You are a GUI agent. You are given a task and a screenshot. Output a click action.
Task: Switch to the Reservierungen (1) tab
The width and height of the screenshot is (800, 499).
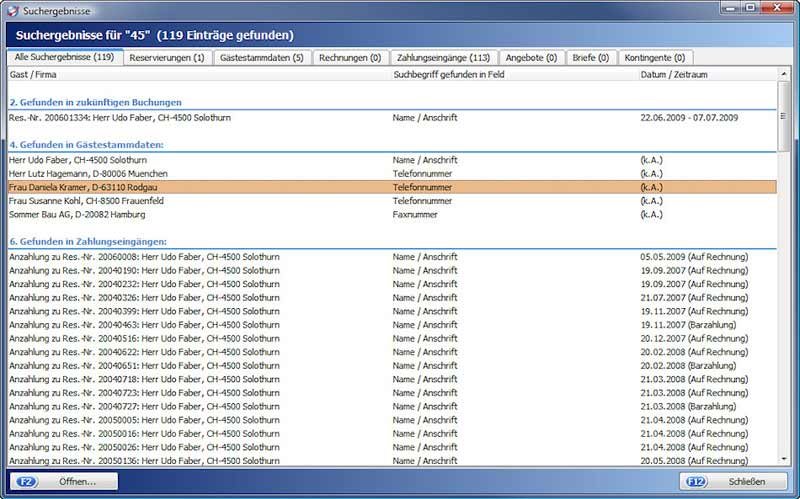[x=167, y=58]
